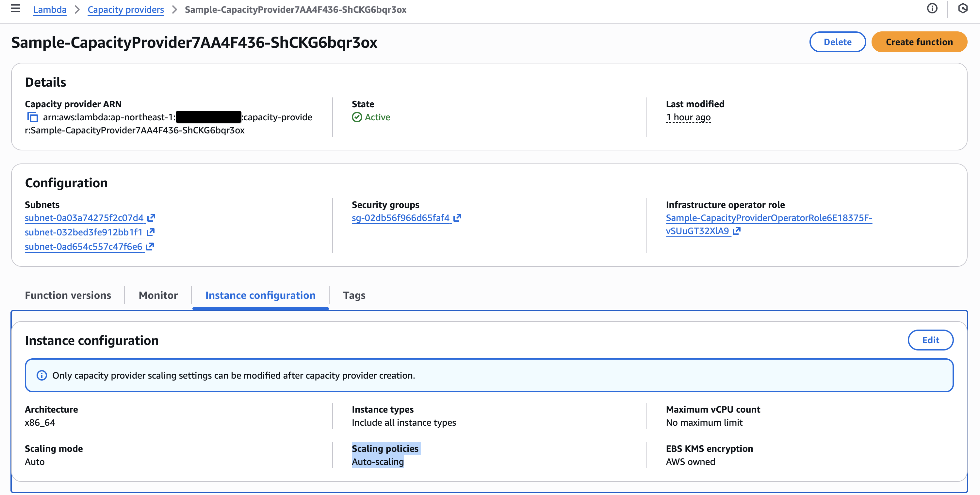Click the info icon in scaling notice

(x=41, y=375)
